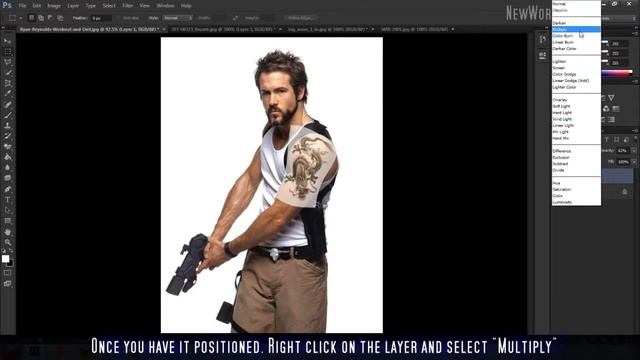Viewport: 640px width, 360px height.
Task: Select the Eyedropper tool
Action: (7, 94)
